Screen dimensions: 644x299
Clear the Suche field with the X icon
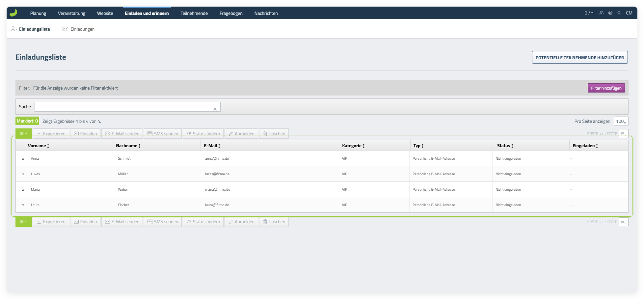tap(215, 109)
